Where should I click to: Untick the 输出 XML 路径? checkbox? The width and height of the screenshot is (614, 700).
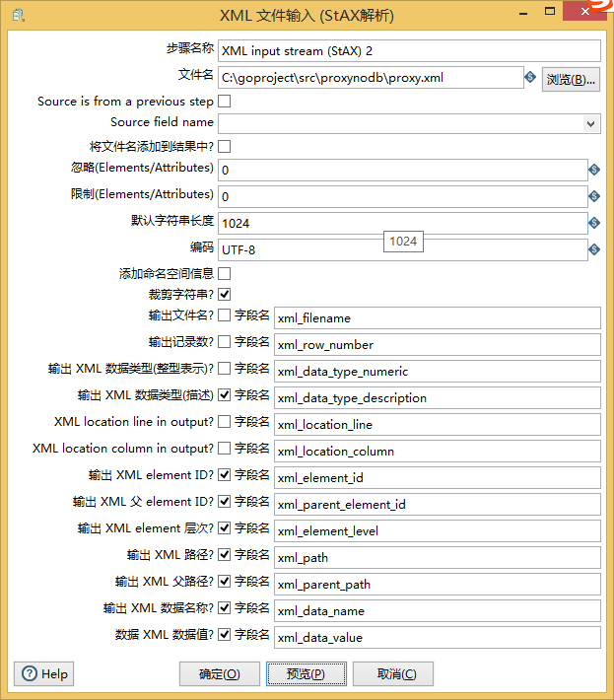[x=225, y=555]
